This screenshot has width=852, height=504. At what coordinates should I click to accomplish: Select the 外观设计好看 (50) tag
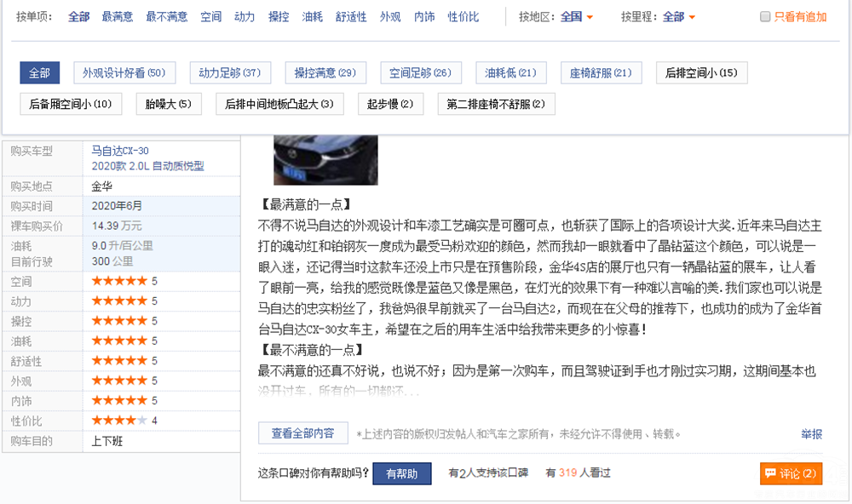tap(124, 73)
